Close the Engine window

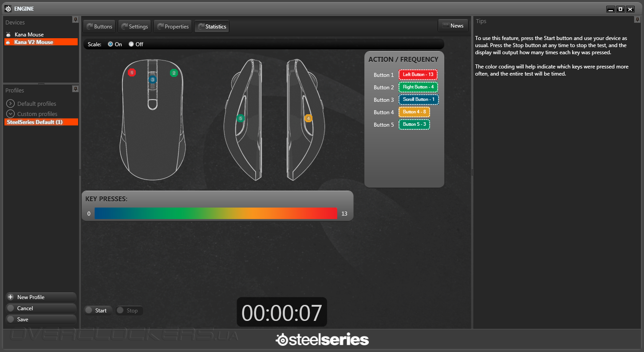[x=630, y=9]
